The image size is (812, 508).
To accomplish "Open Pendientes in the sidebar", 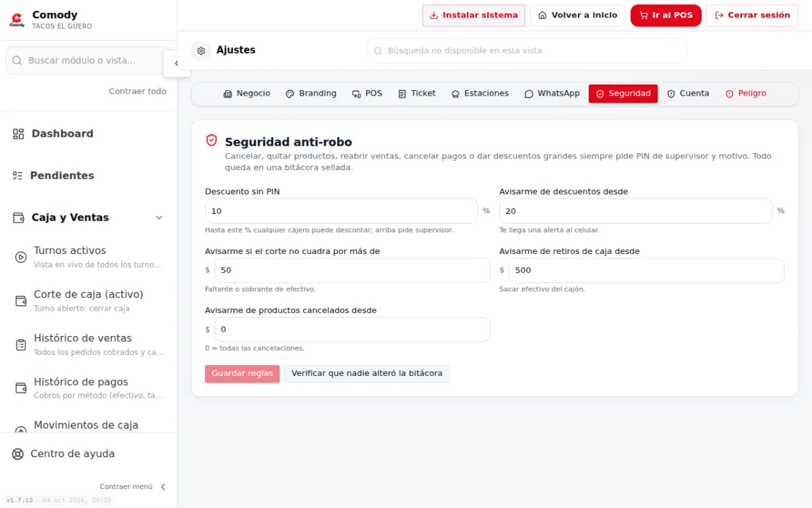I will pyautogui.click(x=89, y=175).
